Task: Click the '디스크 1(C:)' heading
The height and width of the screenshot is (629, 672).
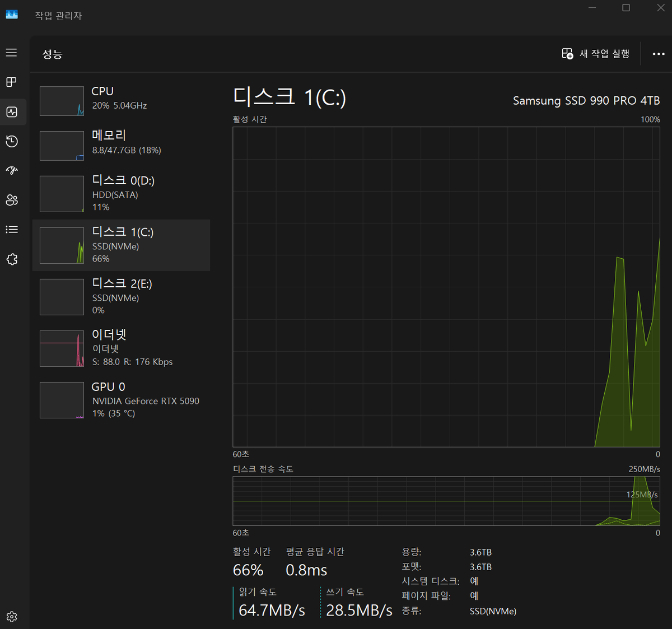Action: pyautogui.click(x=290, y=97)
